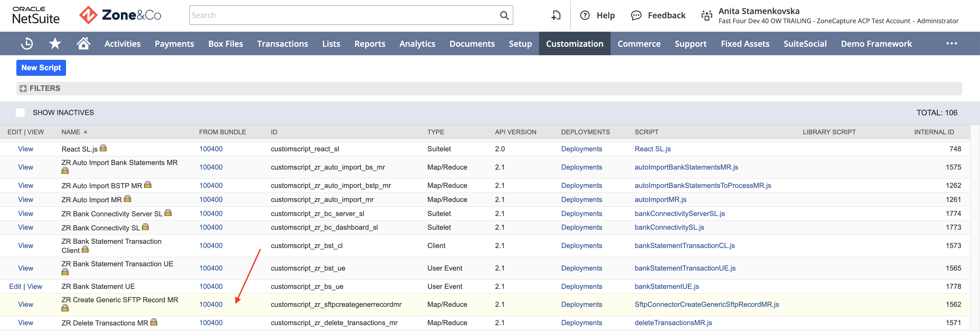Image resolution: width=980 pixels, height=332 pixels.
Task: Expand the FILTERS section
Action: (24, 88)
